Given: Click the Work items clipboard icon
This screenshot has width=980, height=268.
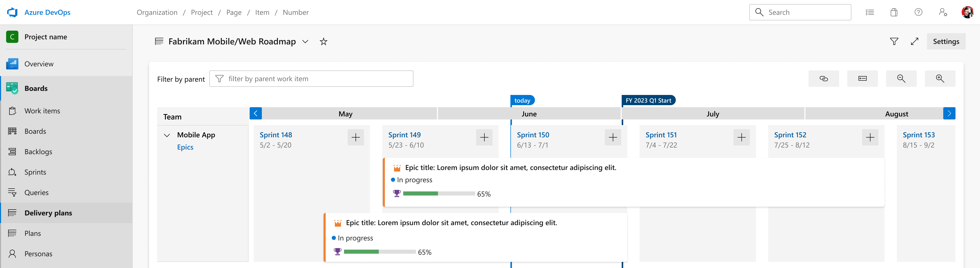Looking at the screenshot, I should 12,111.
